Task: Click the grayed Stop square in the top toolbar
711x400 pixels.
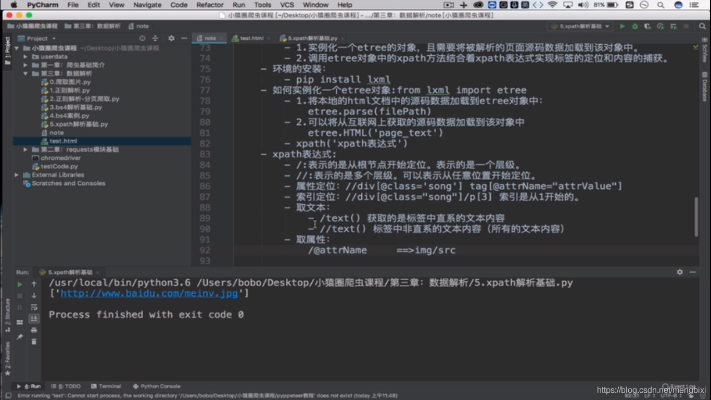Action: 686,26
